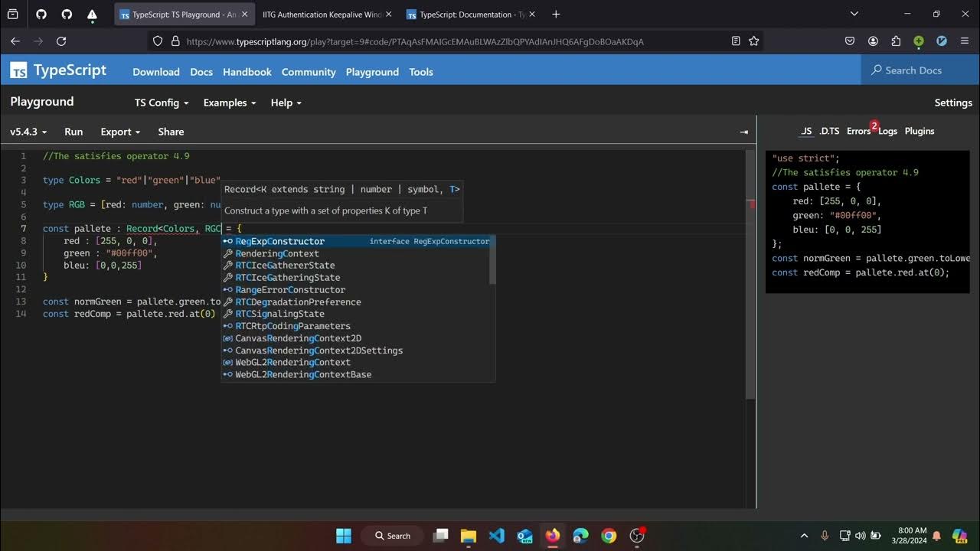Open the v5.4.3 version dropdown
This screenshot has width=980, height=551.
click(28, 132)
